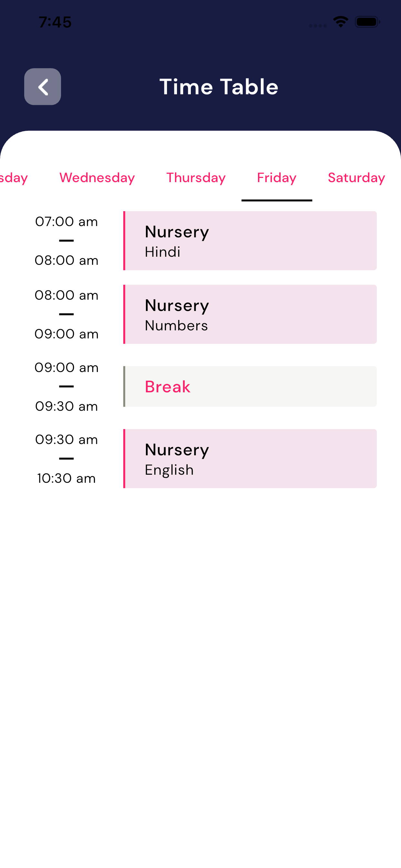Switch to the Wednesday tab
The height and width of the screenshot is (868, 401).
(x=97, y=178)
